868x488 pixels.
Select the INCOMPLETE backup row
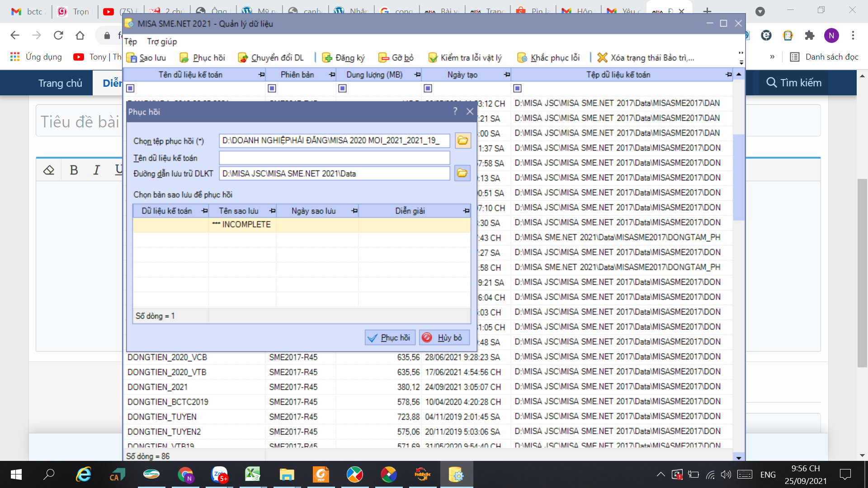[302, 225]
